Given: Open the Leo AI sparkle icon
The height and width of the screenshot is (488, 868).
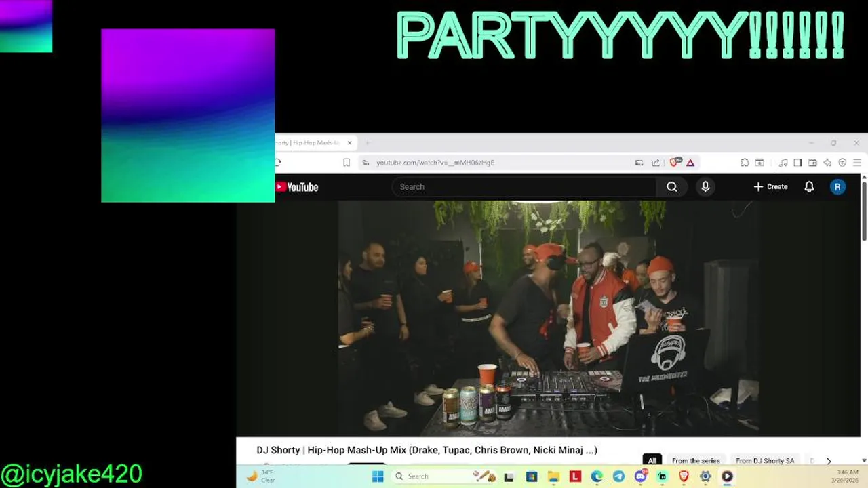Looking at the screenshot, I should pyautogui.click(x=827, y=163).
